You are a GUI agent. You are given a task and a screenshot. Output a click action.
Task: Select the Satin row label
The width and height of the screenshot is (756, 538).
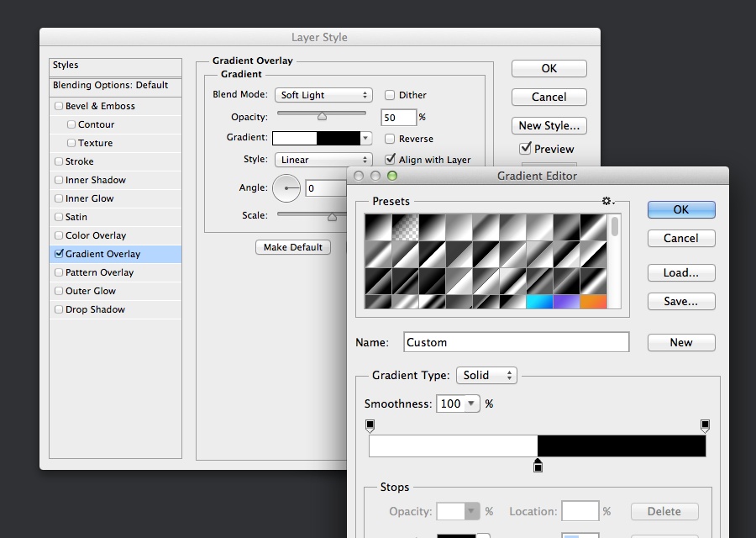76,217
